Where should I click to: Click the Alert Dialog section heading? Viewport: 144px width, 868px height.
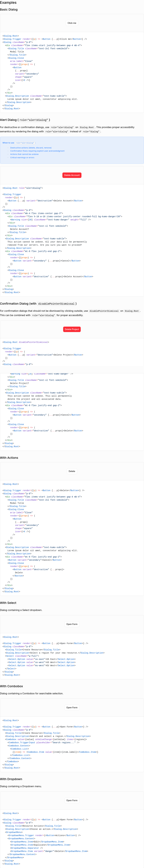click(x=25, y=120)
